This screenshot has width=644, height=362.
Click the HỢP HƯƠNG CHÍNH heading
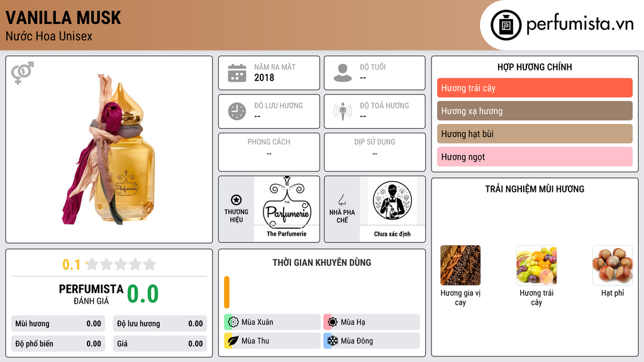535,67
